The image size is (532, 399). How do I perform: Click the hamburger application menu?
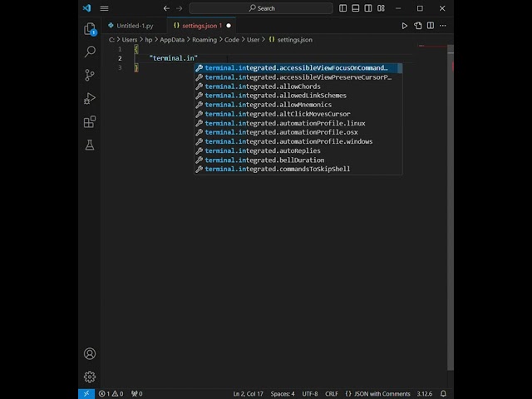[104, 8]
